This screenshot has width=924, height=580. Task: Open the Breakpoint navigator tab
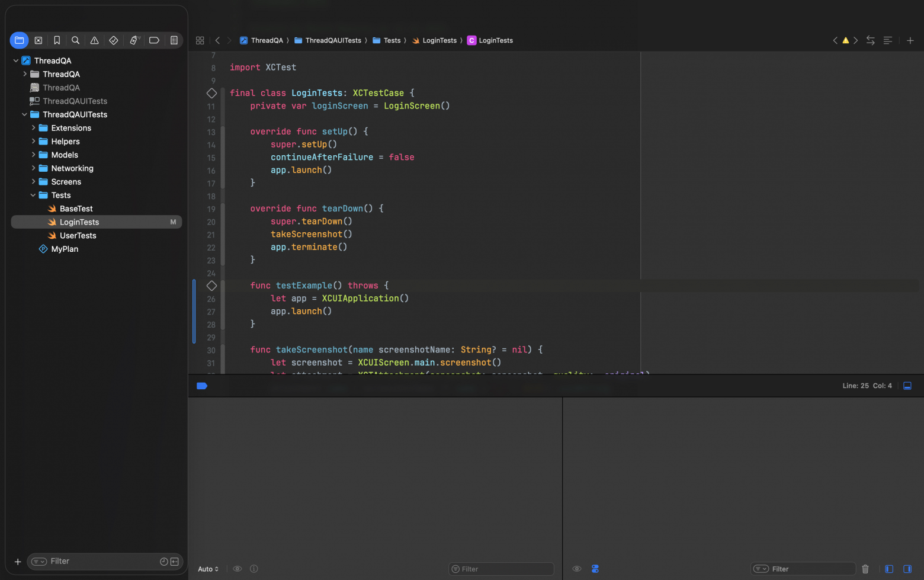[154, 40]
